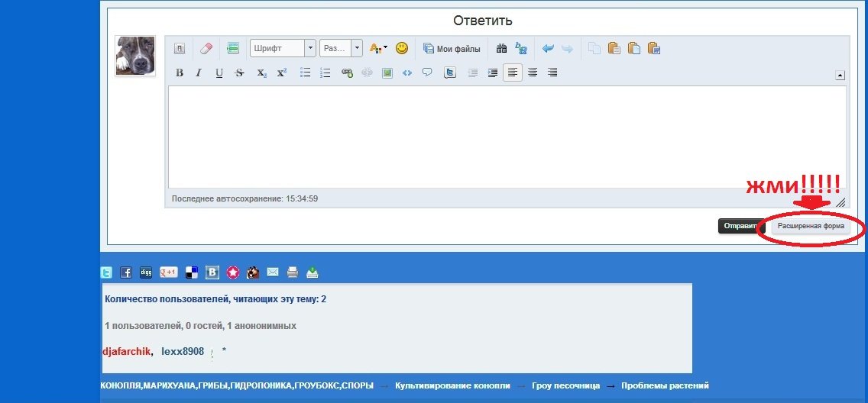Image resolution: width=868 pixels, height=403 pixels.
Task: Click the copy icon
Action: [x=594, y=49]
